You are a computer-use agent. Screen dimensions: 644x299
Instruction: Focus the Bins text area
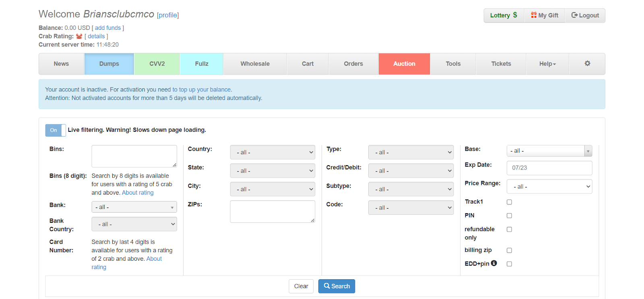(134, 156)
